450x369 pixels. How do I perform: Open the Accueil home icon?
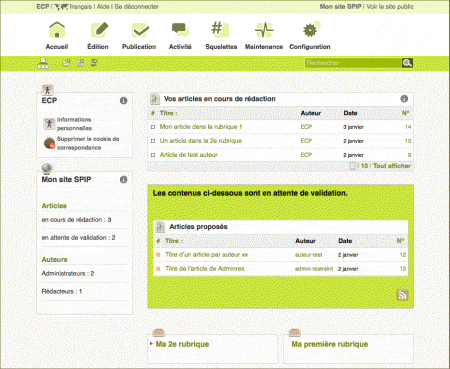(57, 30)
